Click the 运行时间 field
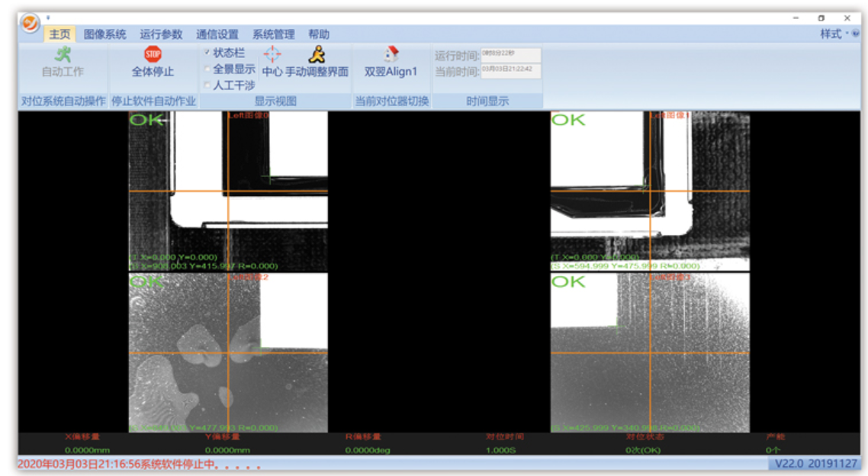 (x=510, y=55)
